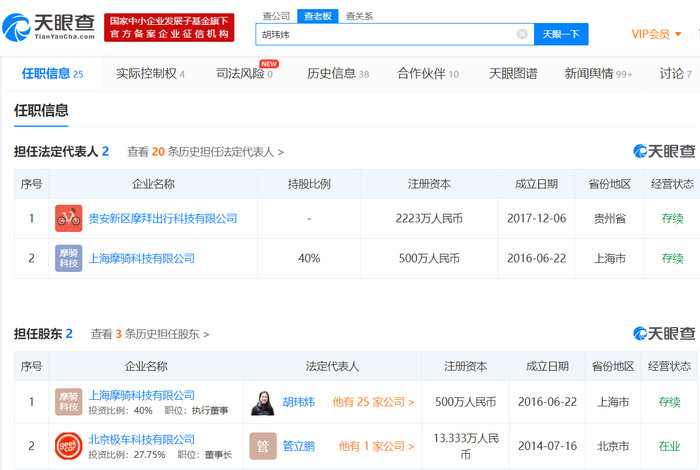700x470 pixels.
Task: Click the 2223万人民币 registered capital cell
Action: (x=429, y=218)
